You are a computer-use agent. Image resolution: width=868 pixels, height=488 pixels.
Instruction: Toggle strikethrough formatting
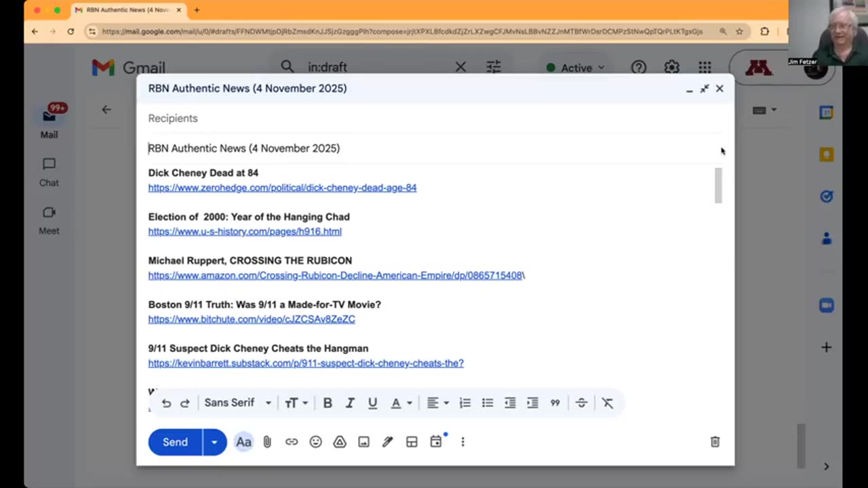581,403
